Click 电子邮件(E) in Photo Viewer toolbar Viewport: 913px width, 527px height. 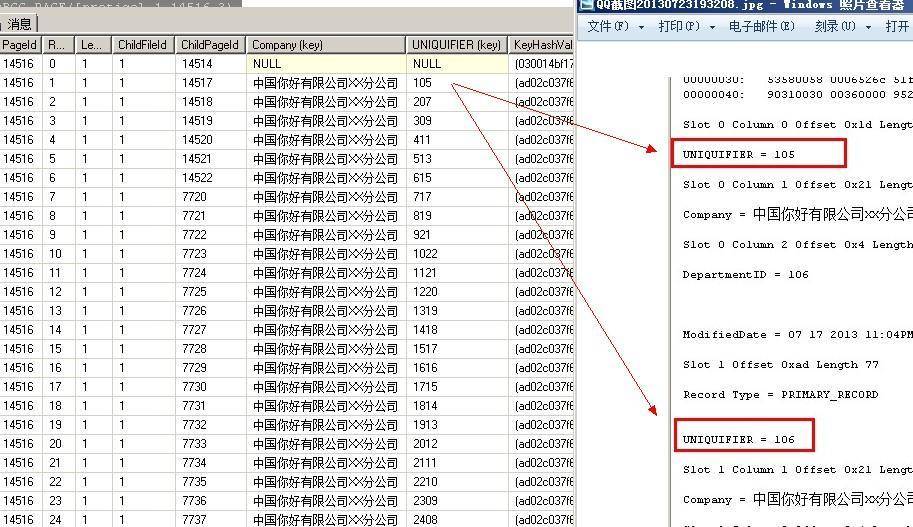pyautogui.click(x=762, y=26)
